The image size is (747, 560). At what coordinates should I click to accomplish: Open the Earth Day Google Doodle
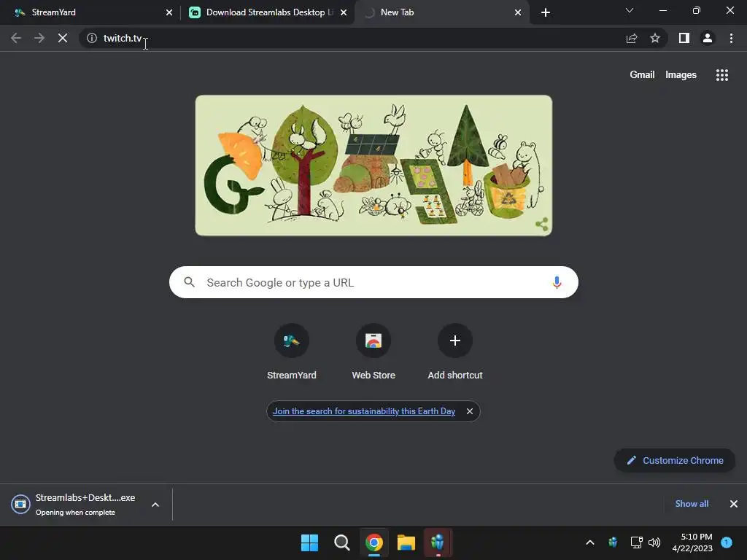[373, 166]
